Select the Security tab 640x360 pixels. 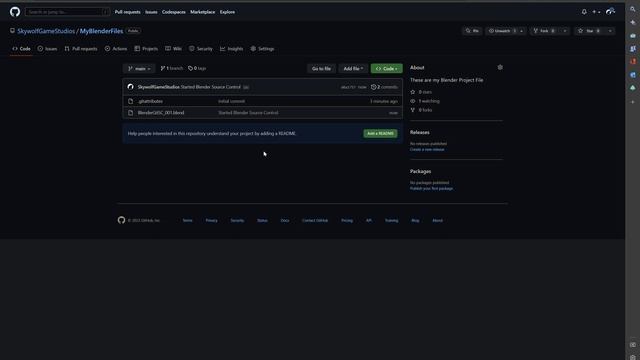click(201, 49)
